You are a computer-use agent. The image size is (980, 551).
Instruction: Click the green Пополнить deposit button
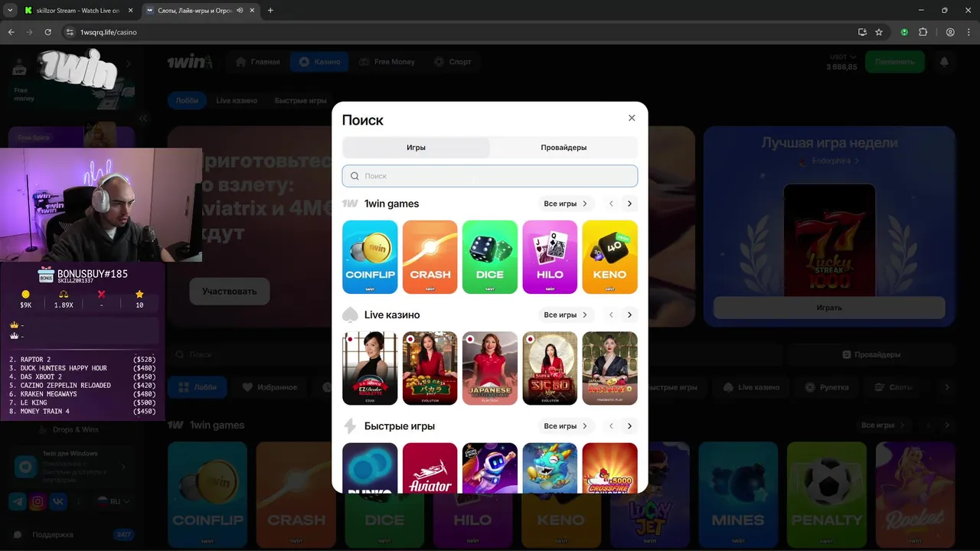point(895,62)
